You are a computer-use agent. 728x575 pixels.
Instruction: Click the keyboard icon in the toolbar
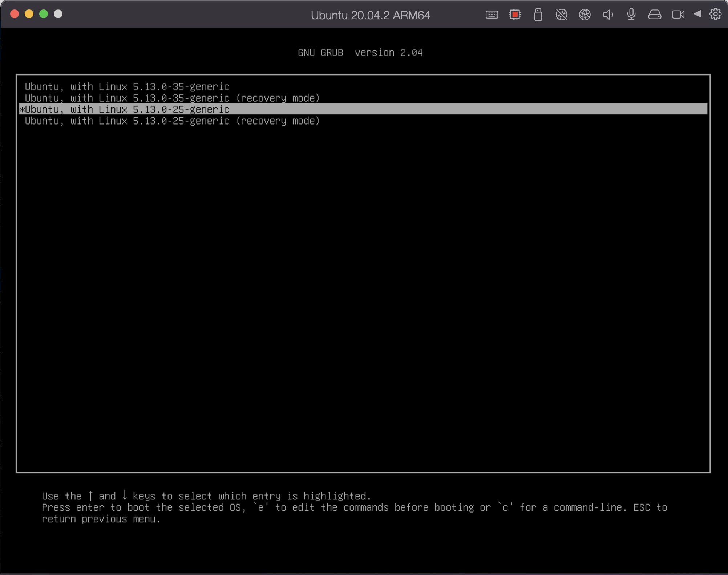tap(492, 15)
